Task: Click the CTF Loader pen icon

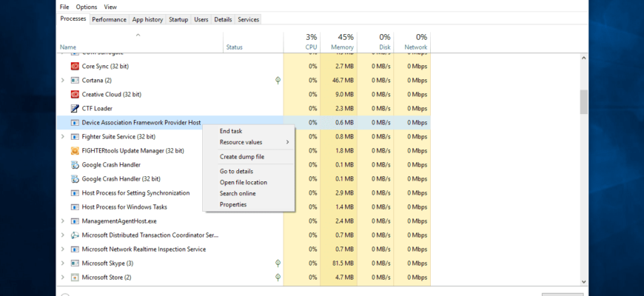Action: (x=75, y=108)
